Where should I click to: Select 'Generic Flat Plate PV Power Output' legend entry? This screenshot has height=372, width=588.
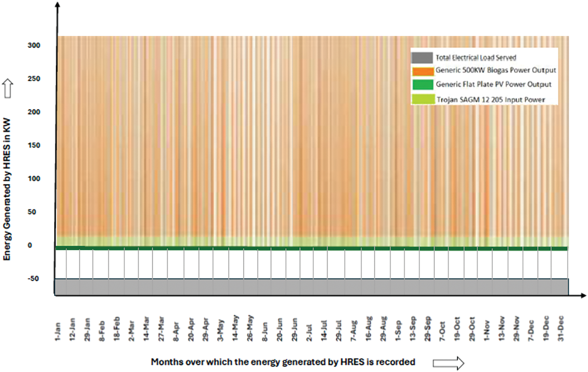pos(493,84)
